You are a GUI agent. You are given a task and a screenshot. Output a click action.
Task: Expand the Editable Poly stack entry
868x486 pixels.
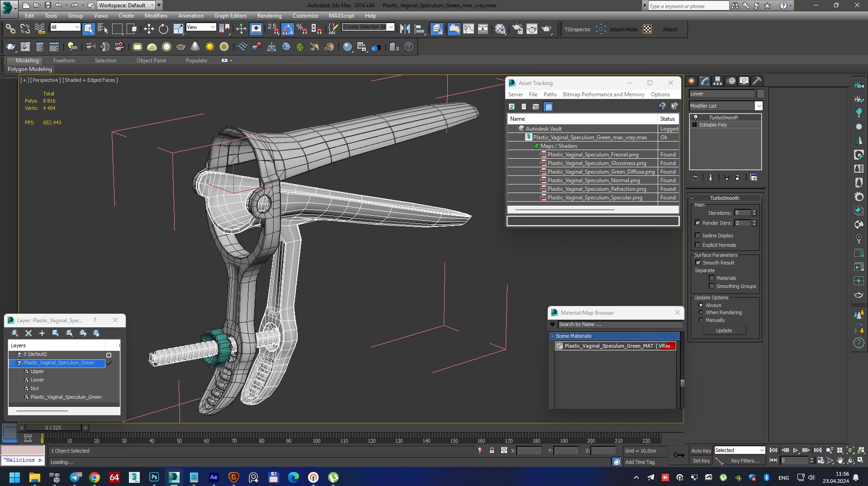(x=695, y=125)
